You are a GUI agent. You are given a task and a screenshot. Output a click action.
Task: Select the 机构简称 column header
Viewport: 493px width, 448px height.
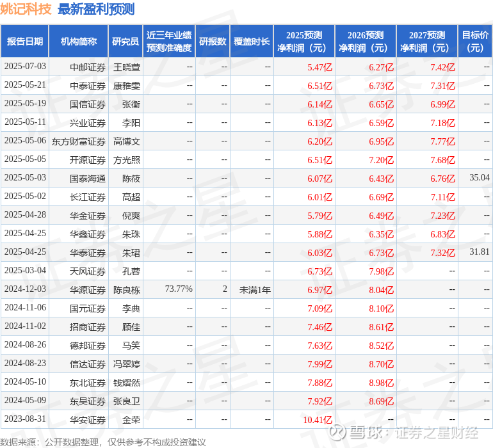click(x=79, y=41)
